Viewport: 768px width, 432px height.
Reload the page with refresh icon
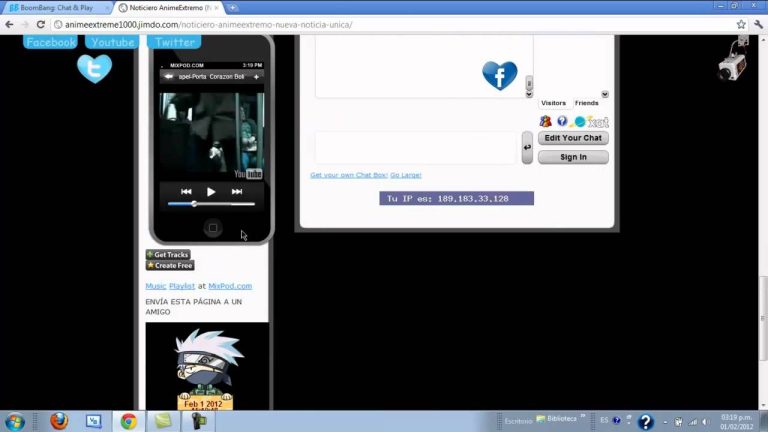pyautogui.click(x=41, y=24)
